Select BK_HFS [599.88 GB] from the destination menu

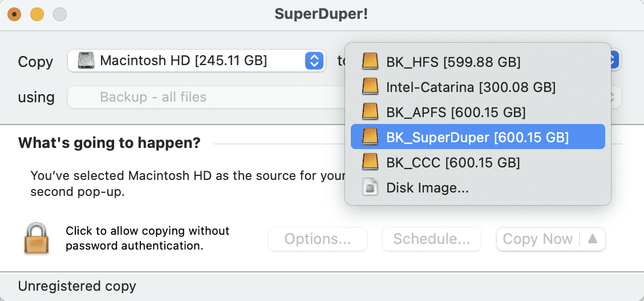click(x=477, y=62)
